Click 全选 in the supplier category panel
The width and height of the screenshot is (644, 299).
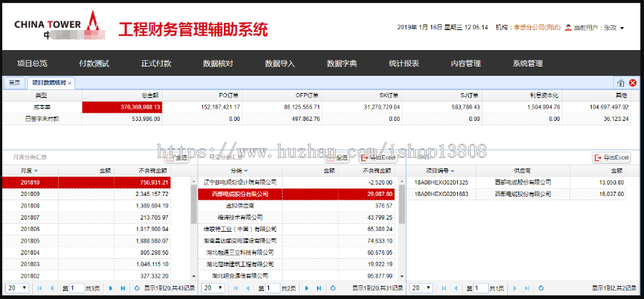337,157
